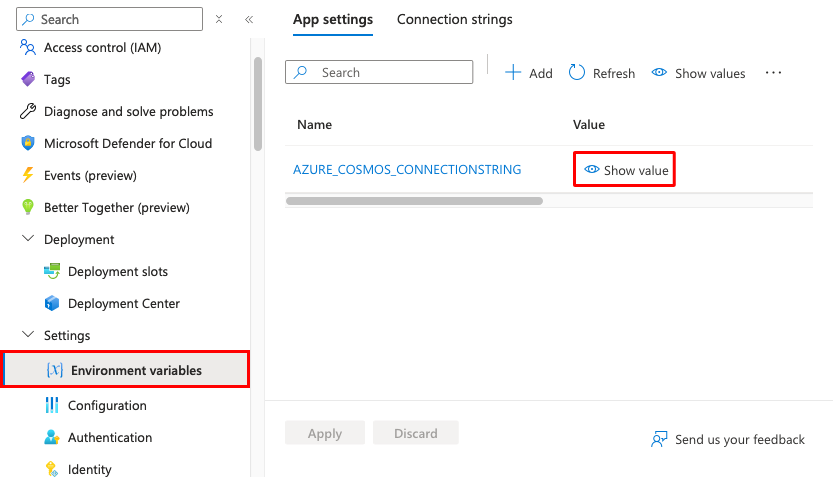Collapse the Settings section chevron
Image resolution: width=833 pixels, height=477 pixels.
point(27,335)
